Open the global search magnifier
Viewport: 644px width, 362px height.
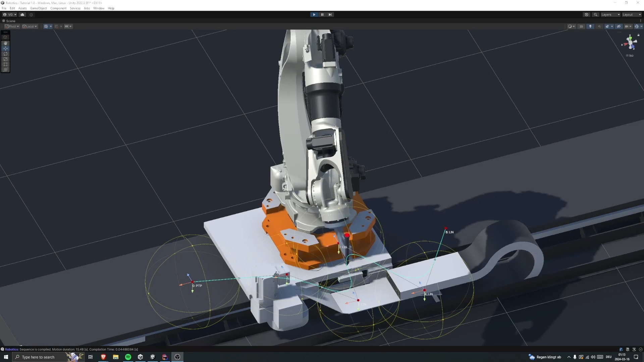tap(595, 15)
